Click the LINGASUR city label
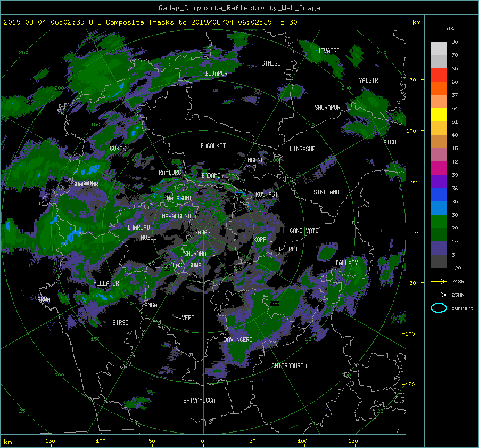The height and width of the screenshot is (448, 479). [302, 149]
